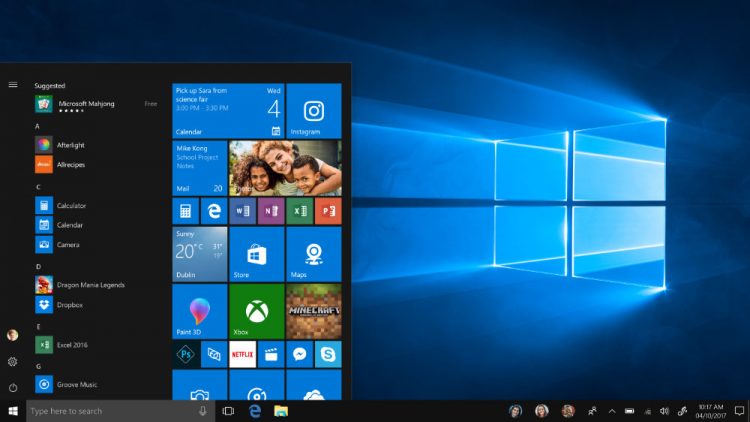Open the clock showing 10:17 AM
Image resolution: width=750 pixels, height=422 pixels.
tap(711, 411)
